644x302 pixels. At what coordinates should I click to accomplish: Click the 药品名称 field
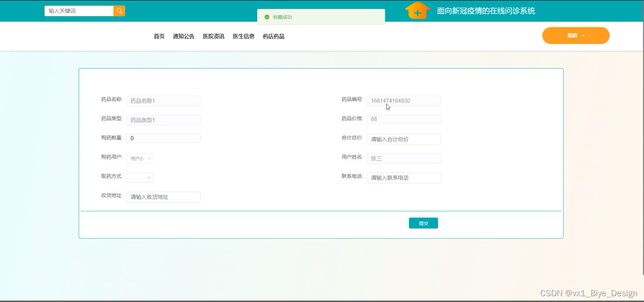[163, 101]
